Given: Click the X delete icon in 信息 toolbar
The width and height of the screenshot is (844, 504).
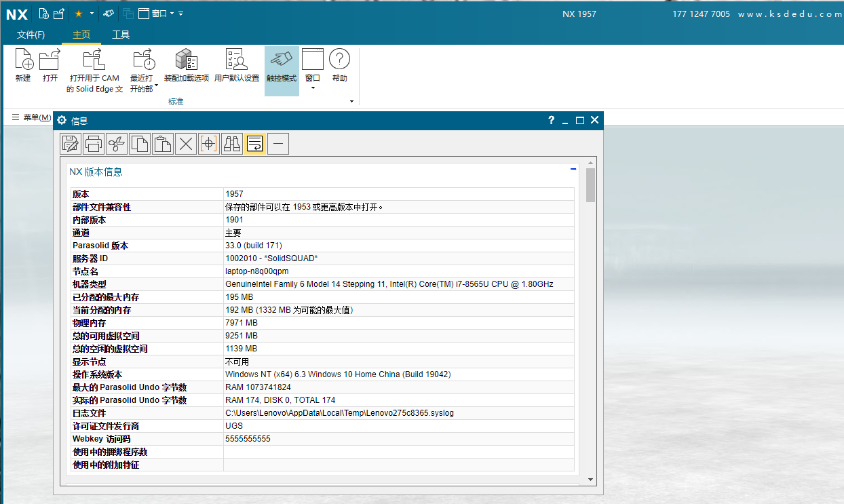Looking at the screenshot, I should click(186, 143).
